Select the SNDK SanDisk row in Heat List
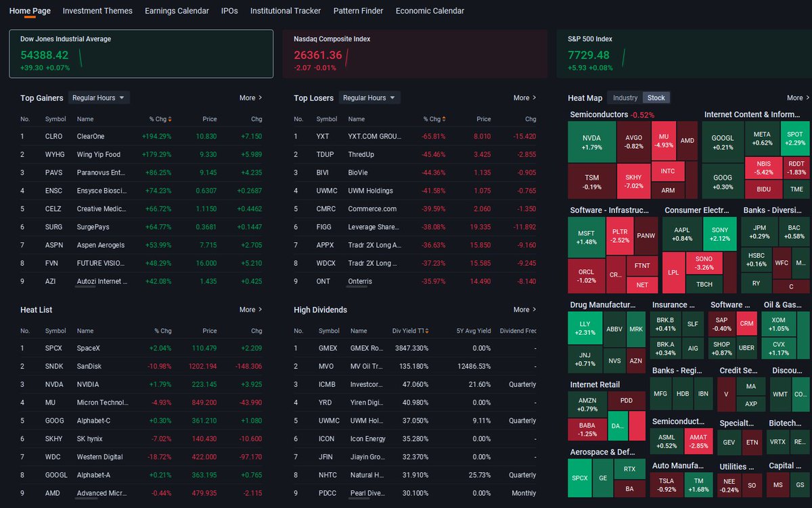This screenshot has width=812, height=508. click(141, 366)
